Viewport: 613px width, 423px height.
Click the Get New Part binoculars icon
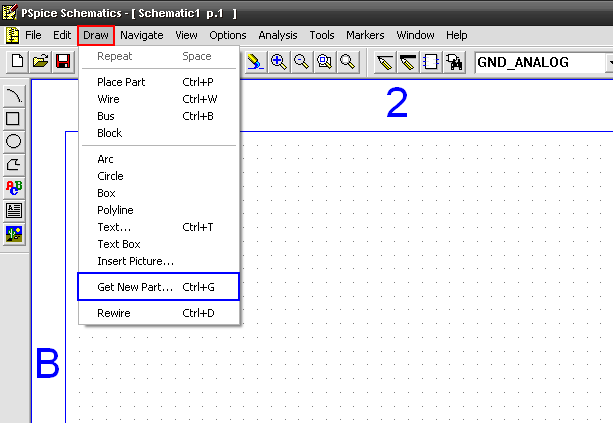454,62
